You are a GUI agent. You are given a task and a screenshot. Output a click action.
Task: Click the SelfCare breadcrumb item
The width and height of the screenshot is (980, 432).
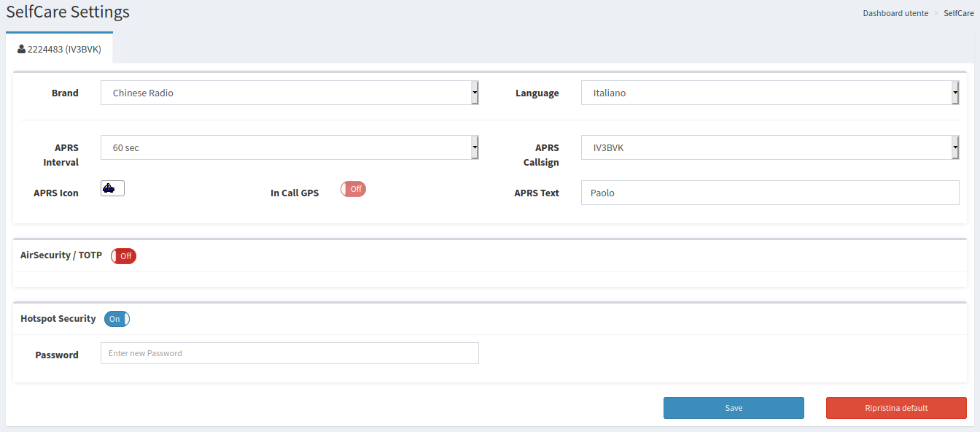tap(959, 13)
